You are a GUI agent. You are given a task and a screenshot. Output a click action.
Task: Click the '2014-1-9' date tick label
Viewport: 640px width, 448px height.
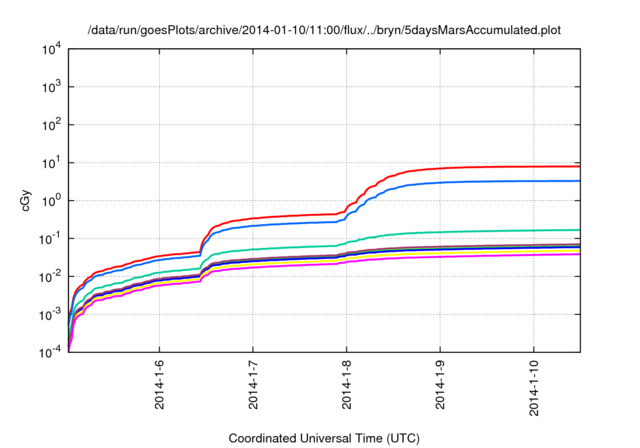pos(440,384)
